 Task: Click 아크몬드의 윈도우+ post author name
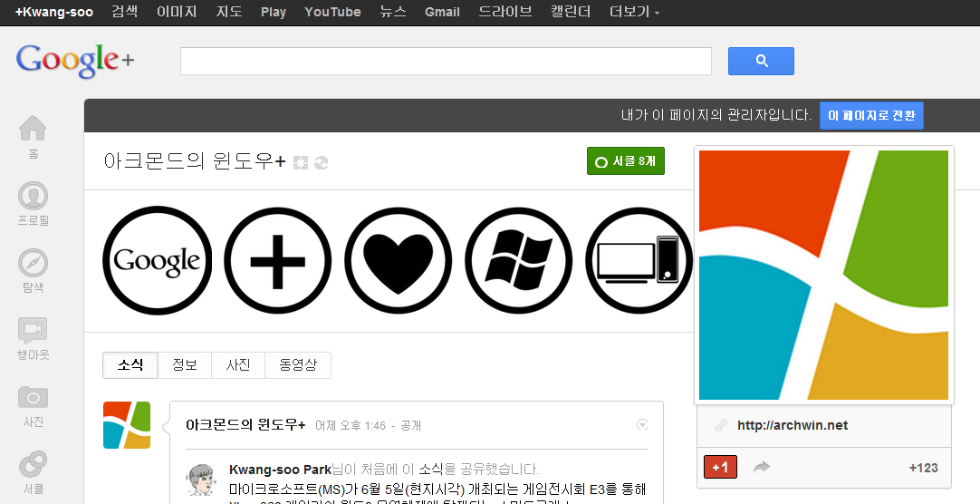pos(245,425)
